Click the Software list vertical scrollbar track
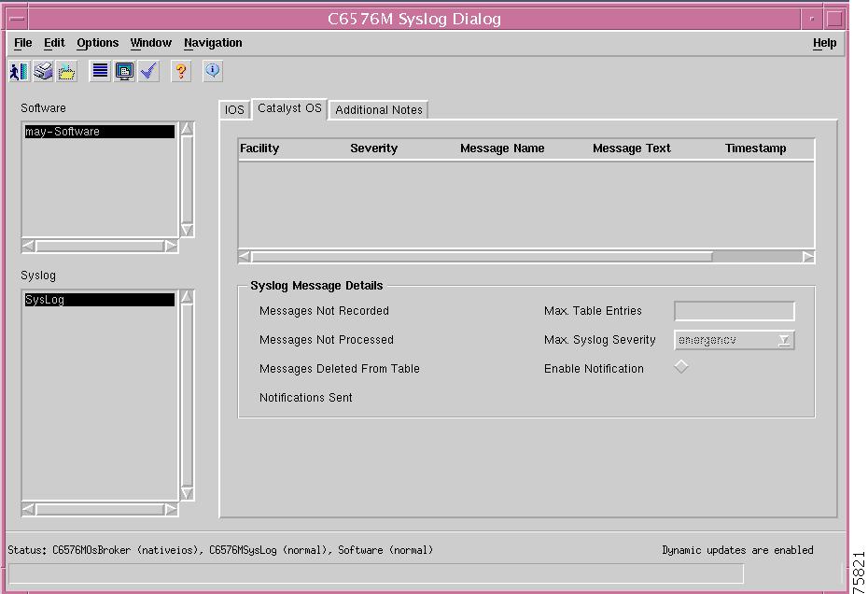Viewport: 868px width, 594px height. 187,179
